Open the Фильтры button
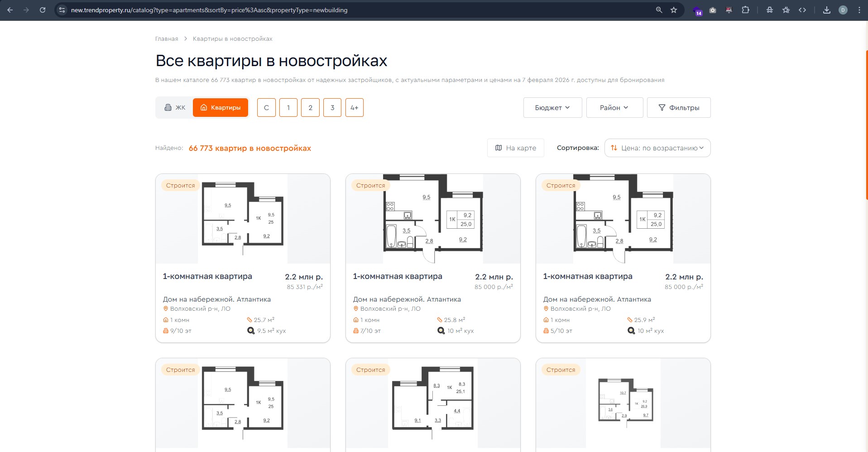Viewport: 868px width, 452px height. pos(678,108)
